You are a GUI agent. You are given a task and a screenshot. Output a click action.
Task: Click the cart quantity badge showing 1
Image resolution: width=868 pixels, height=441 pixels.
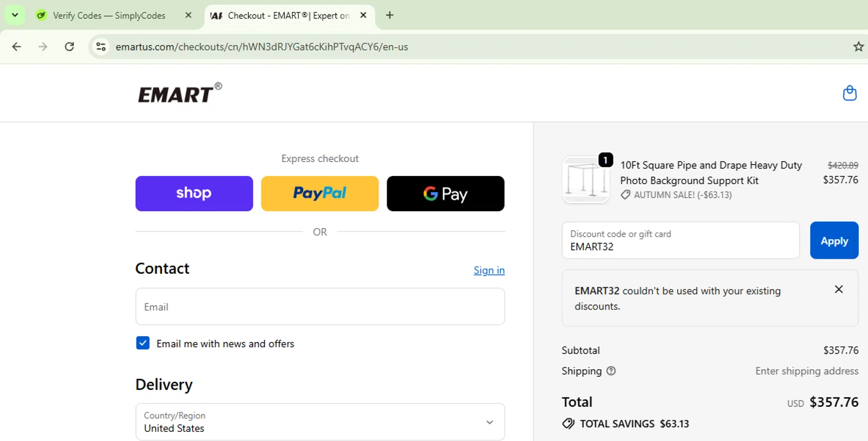point(605,160)
